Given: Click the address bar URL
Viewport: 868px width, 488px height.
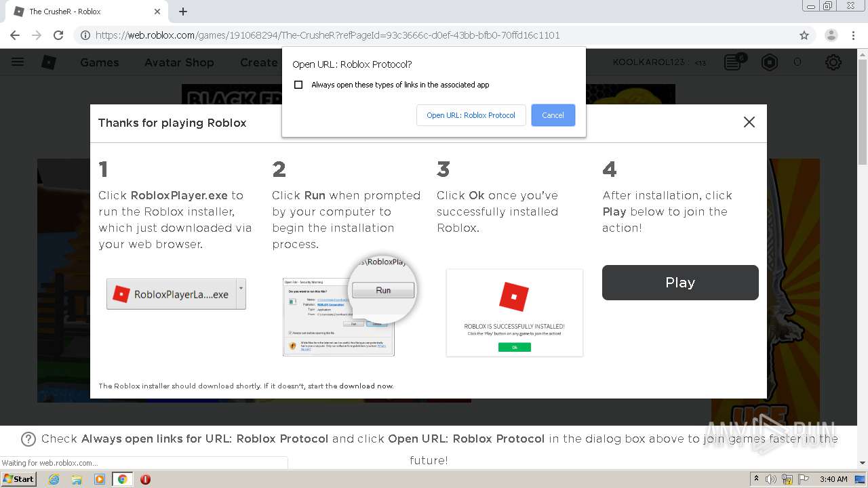Looking at the screenshot, I should [328, 35].
